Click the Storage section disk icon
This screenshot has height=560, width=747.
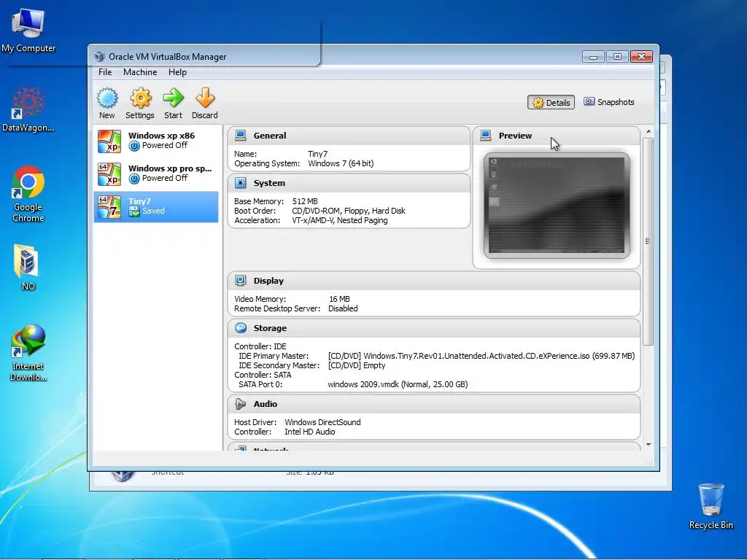click(241, 327)
